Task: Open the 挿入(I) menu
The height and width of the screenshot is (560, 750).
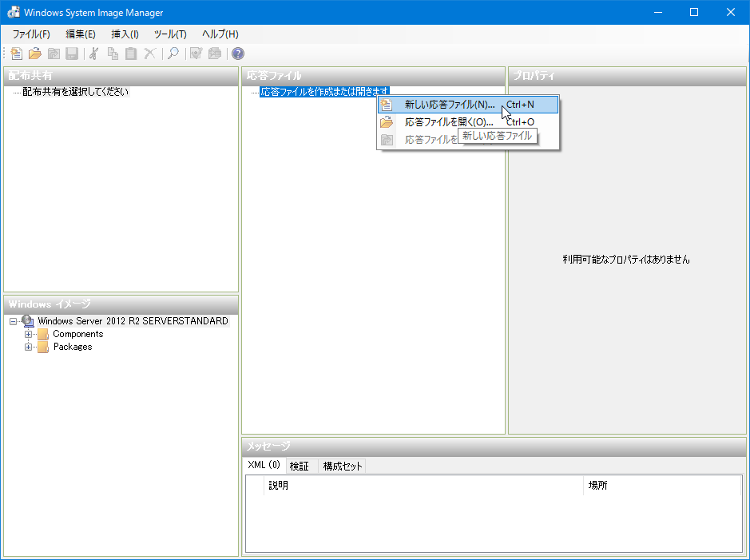Action: 125,34
